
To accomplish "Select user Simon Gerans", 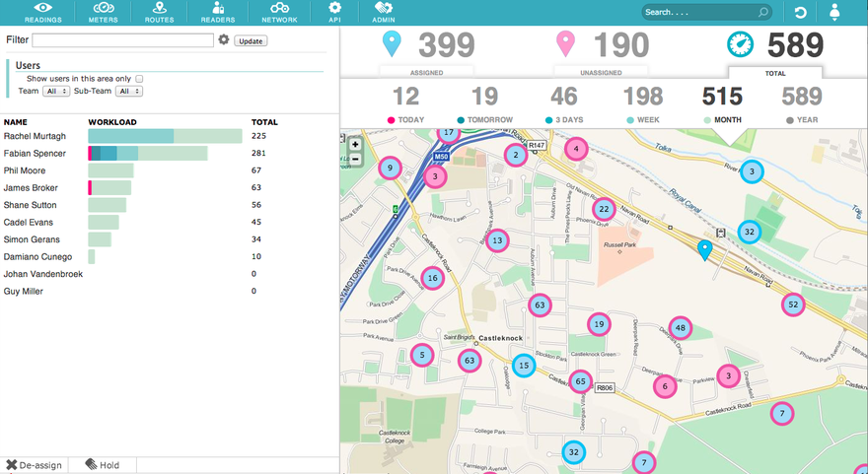I will click(x=32, y=238).
